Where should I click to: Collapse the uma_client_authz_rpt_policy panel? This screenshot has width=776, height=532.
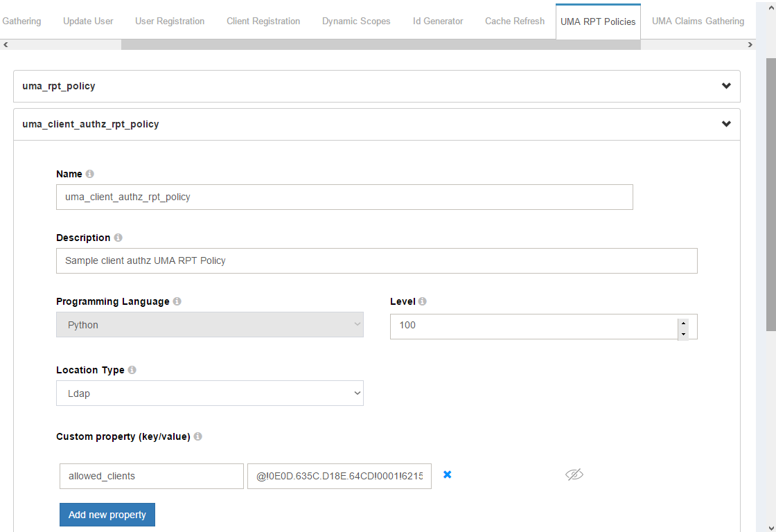click(x=726, y=124)
